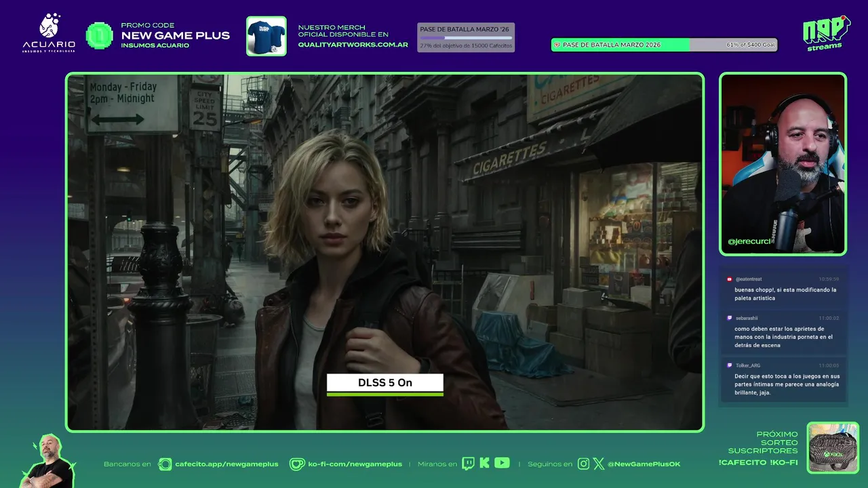The width and height of the screenshot is (868, 488).
Task: Open ko-fi.com/newgameplus link
Action: (355, 464)
